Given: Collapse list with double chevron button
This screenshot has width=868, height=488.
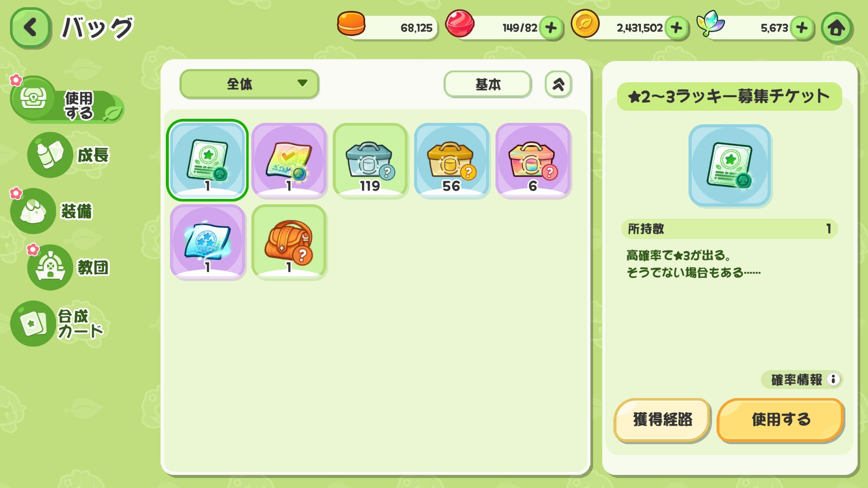Looking at the screenshot, I should [x=558, y=84].
